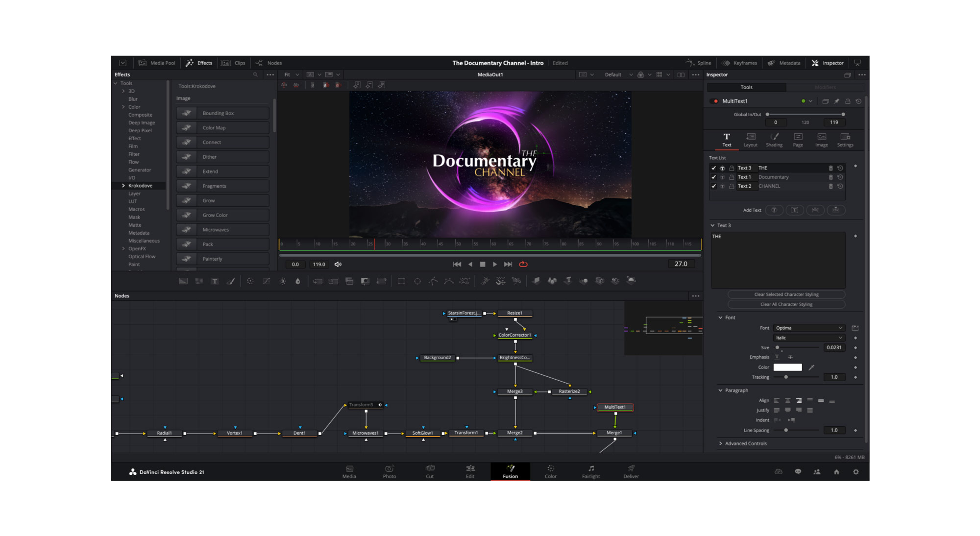Click Clear All Character Styling
The image size is (980, 536).
[x=785, y=304]
